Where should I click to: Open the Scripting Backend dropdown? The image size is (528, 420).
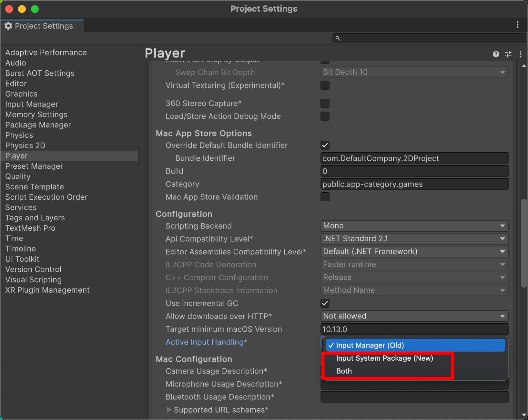pos(414,226)
